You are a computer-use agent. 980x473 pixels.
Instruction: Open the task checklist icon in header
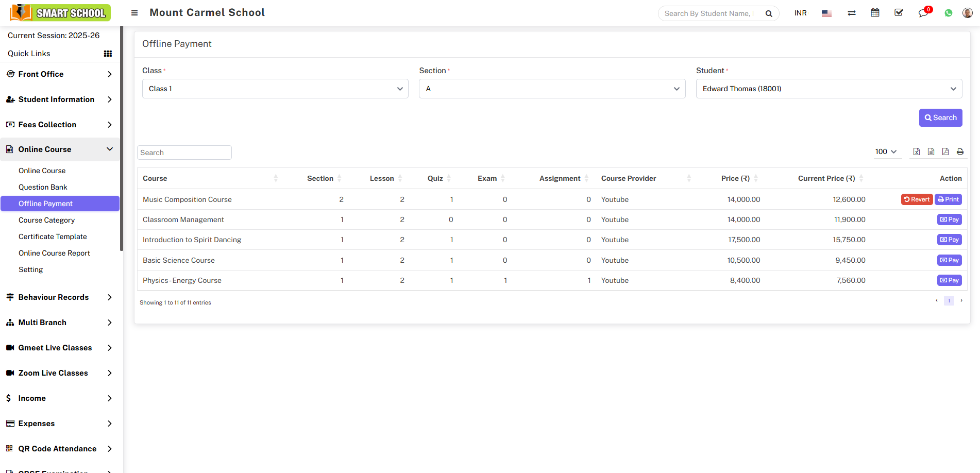pyautogui.click(x=899, y=13)
